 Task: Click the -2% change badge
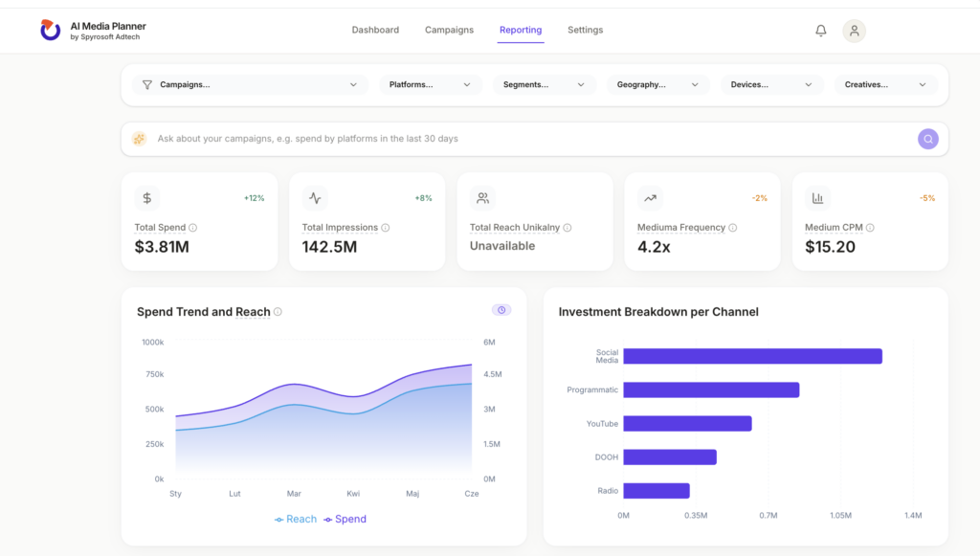click(x=759, y=198)
